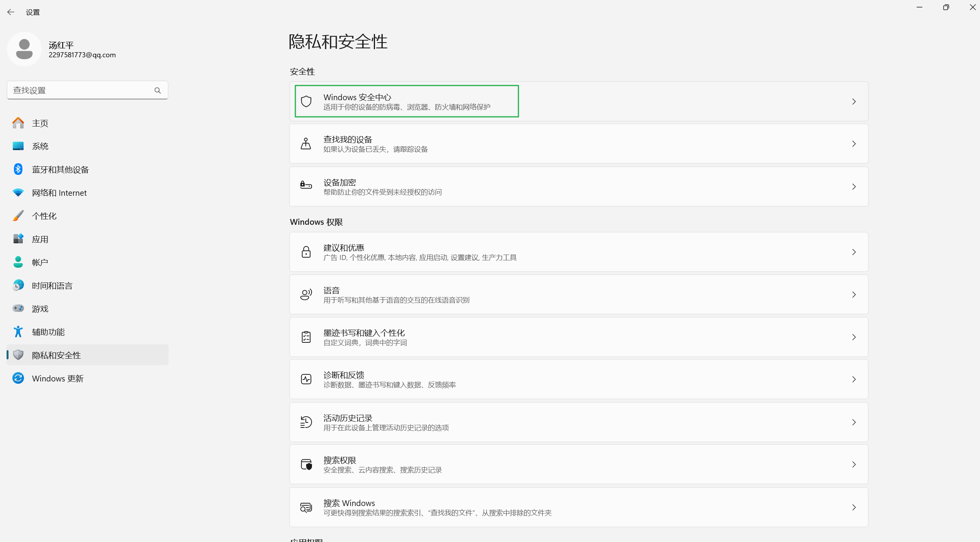Click the 语音 speech icon
Image resolution: width=980 pixels, height=542 pixels.
[306, 295]
